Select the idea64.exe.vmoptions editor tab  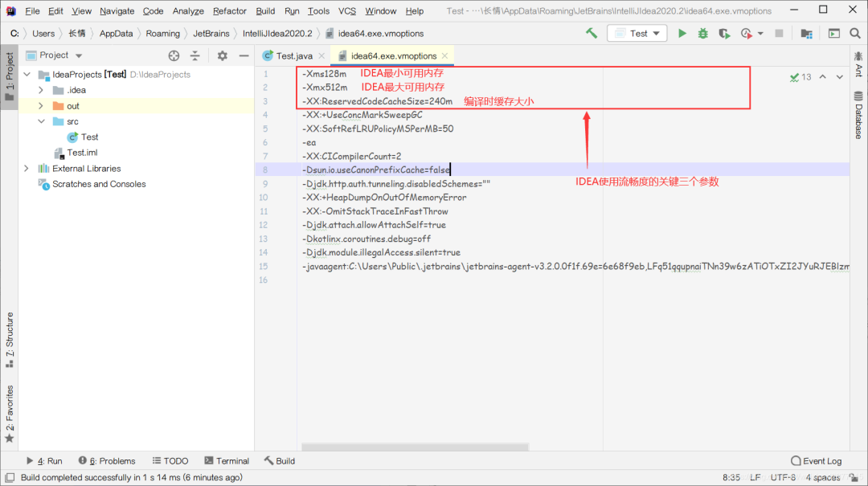pyautogui.click(x=393, y=56)
